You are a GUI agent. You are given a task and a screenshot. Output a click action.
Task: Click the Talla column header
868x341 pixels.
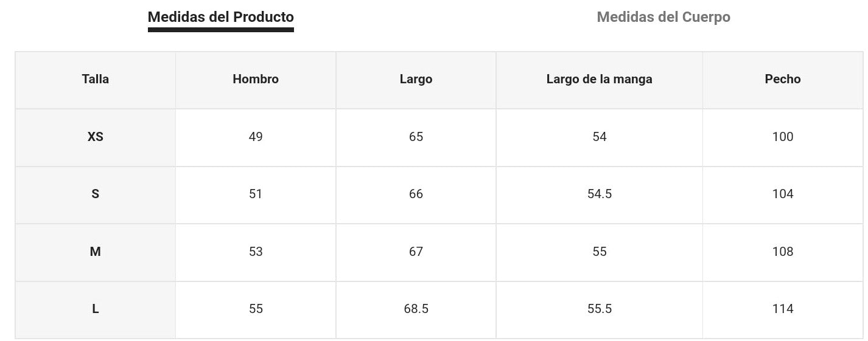point(96,79)
